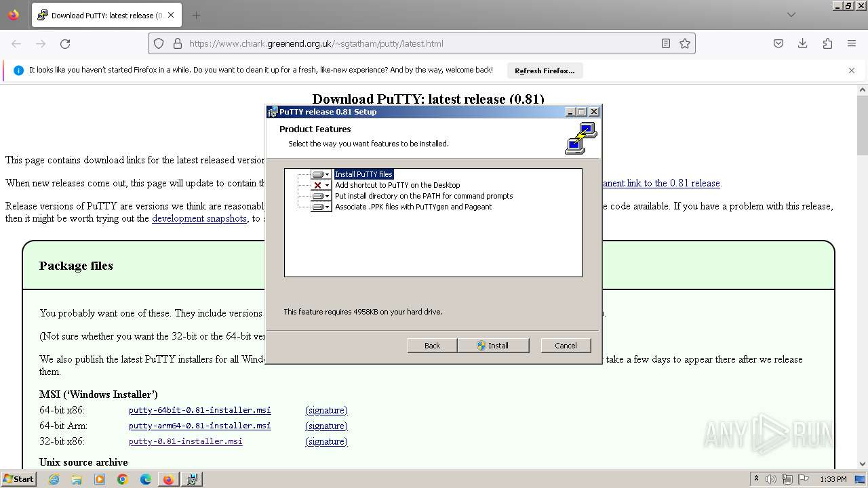
Task: Click the Refresh Firefox button
Action: pyautogui.click(x=545, y=70)
